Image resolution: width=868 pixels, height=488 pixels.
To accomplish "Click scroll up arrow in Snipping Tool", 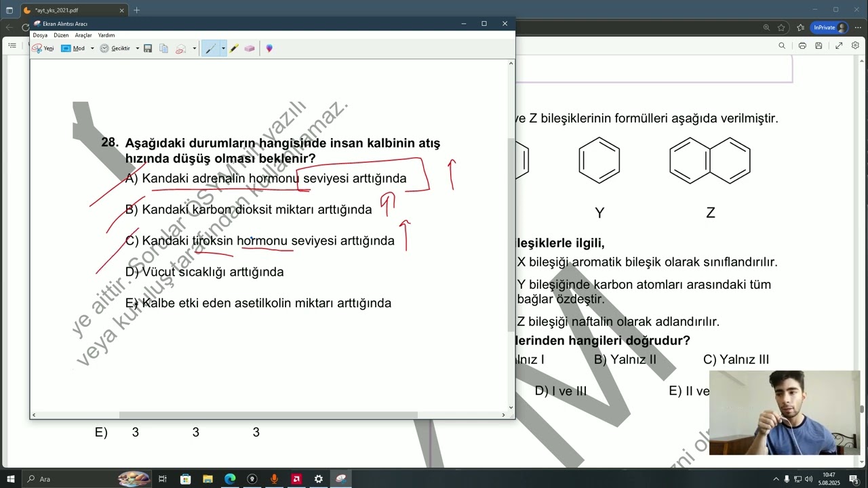I will point(511,63).
